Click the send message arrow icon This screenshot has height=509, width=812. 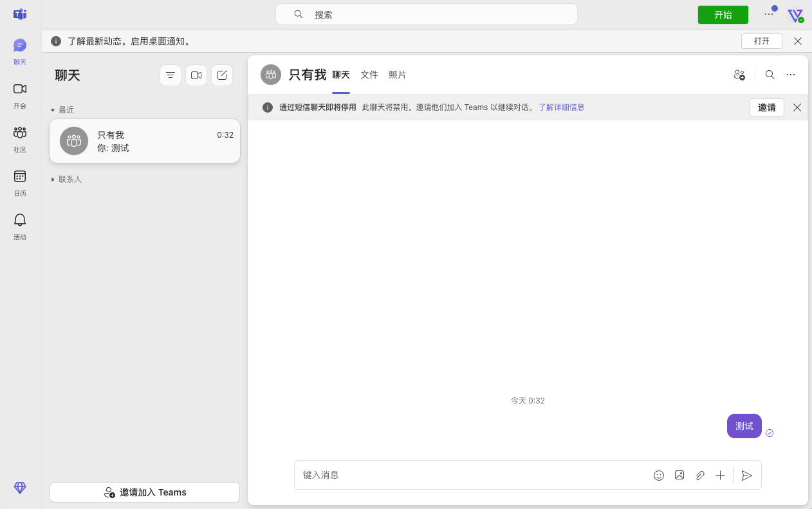coord(746,476)
